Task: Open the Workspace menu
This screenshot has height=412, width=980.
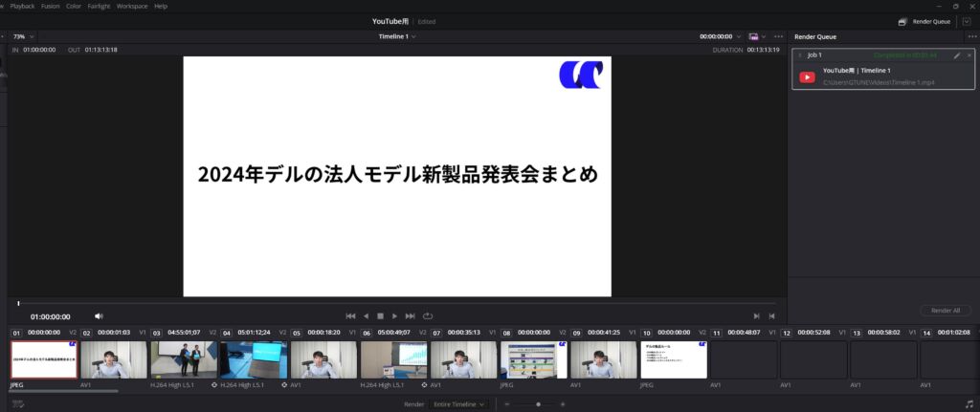Action: pyautogui.click(x=132, y=6)
